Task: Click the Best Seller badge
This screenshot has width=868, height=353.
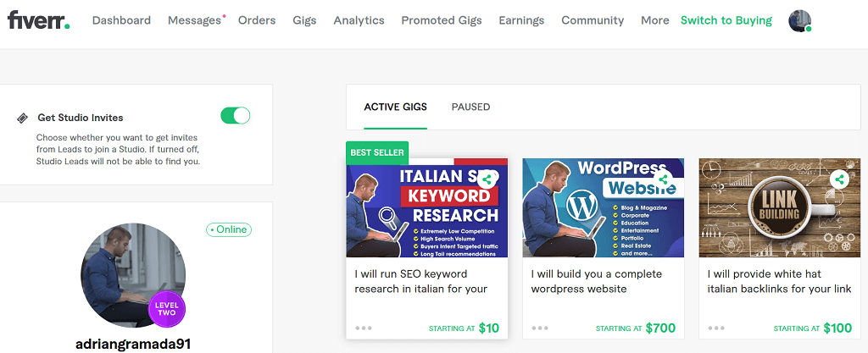Action: [377, 152]
